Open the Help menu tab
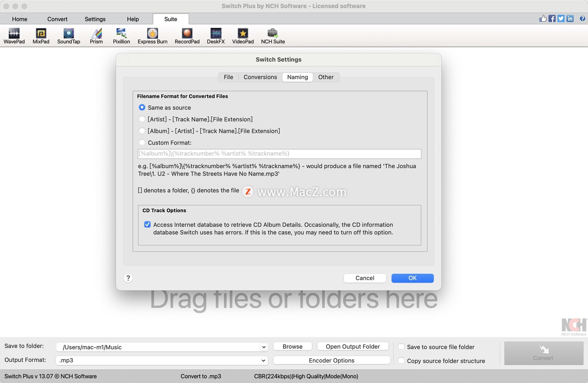This screenshot has height=383, width=588. click(133, 19)
